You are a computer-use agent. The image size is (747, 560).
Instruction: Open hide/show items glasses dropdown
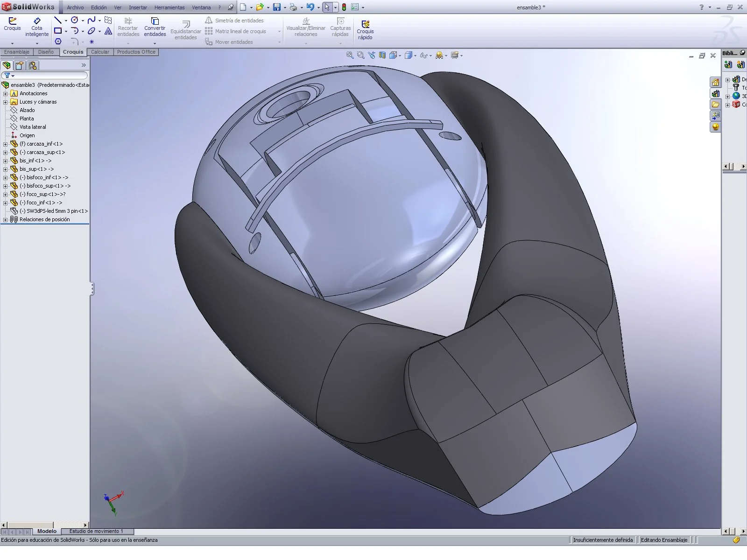[x=430, y=56]
